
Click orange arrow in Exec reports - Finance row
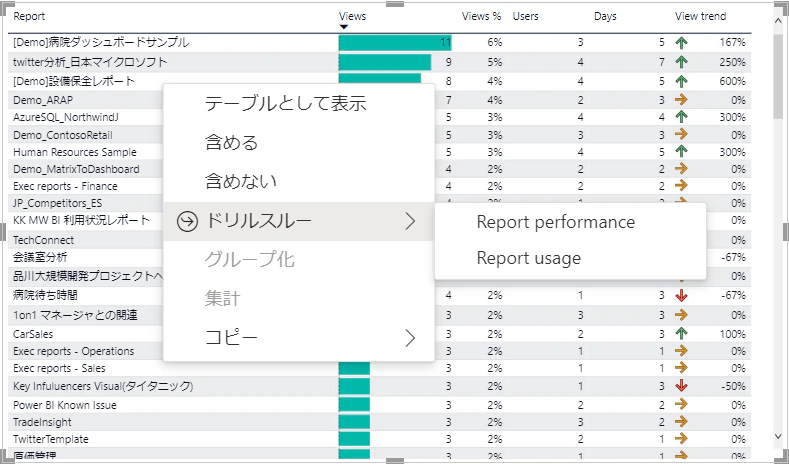[681, 186]
